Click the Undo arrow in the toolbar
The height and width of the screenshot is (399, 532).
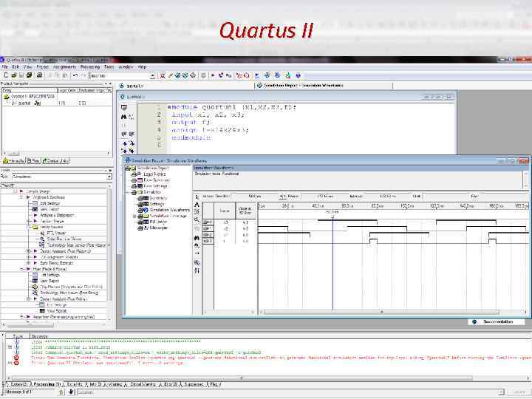coord(75,75)
